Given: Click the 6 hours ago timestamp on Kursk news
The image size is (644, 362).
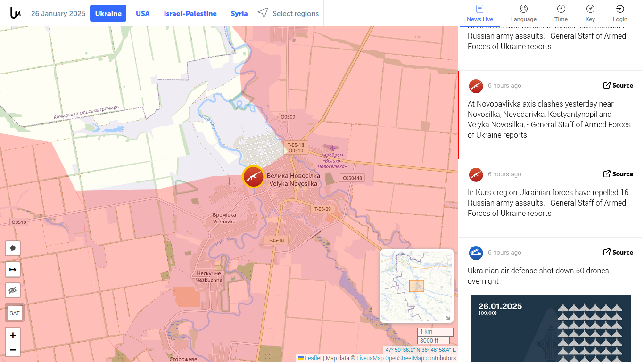Looking at the screenshot, I should (504, 174).
